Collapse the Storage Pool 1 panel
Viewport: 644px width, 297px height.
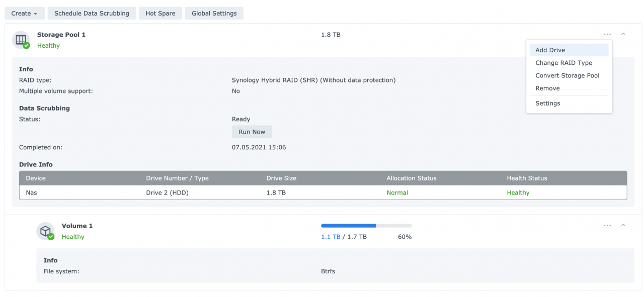coord(624,34)
